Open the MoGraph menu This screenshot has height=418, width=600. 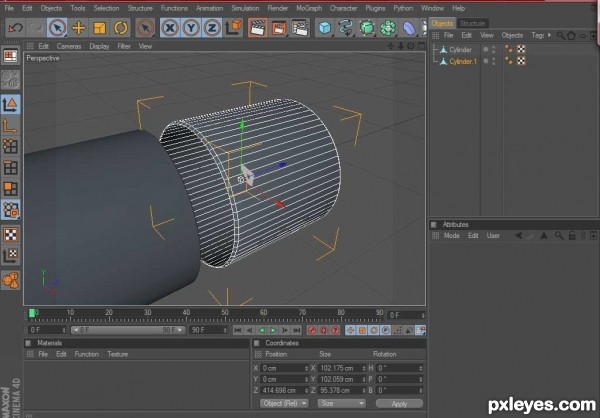click(309, 8)
